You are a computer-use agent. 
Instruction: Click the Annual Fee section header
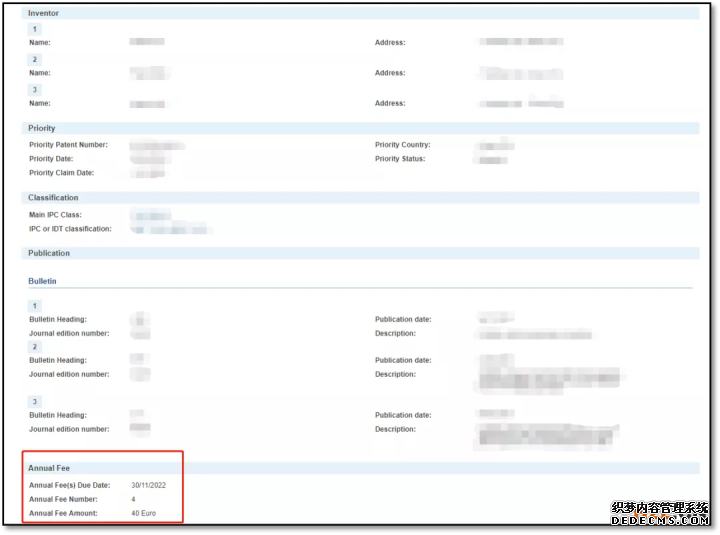point(49,468)
